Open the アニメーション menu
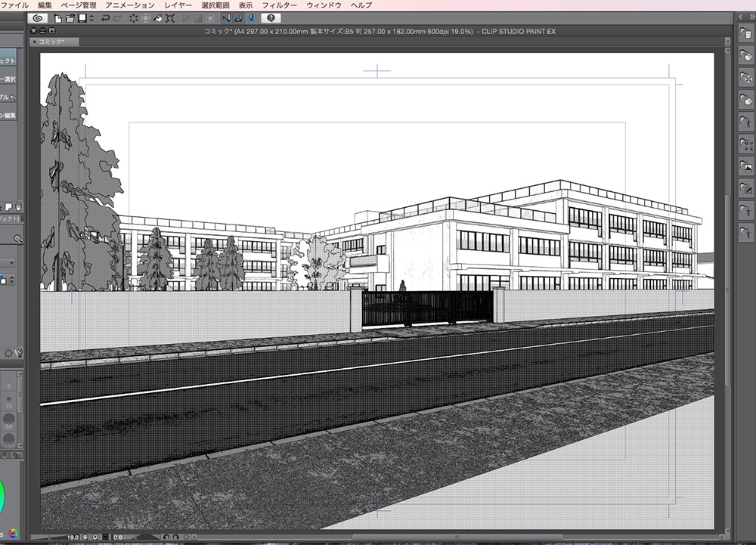Viewport: 756px width, 545px height. 130,5
